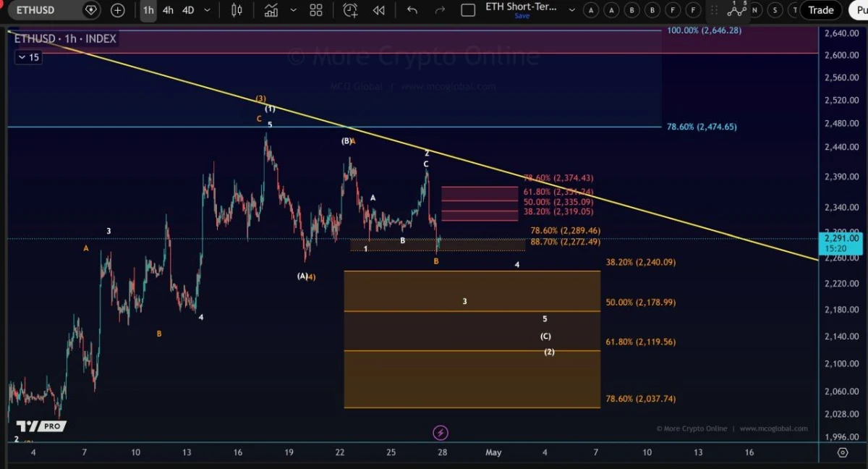Expand the timeframe dropdown chevron after 4D
This screenshot has height=469, width=868.
click(x=207, y=10)
